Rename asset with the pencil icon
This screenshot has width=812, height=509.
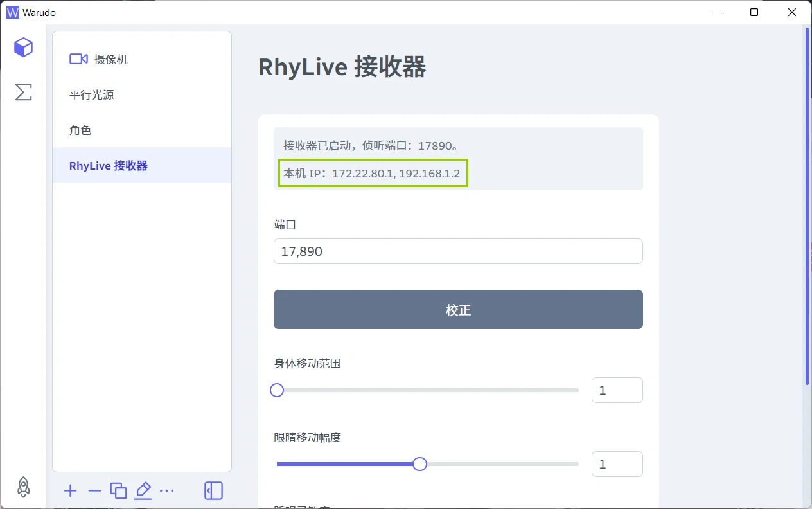point(143,491)
